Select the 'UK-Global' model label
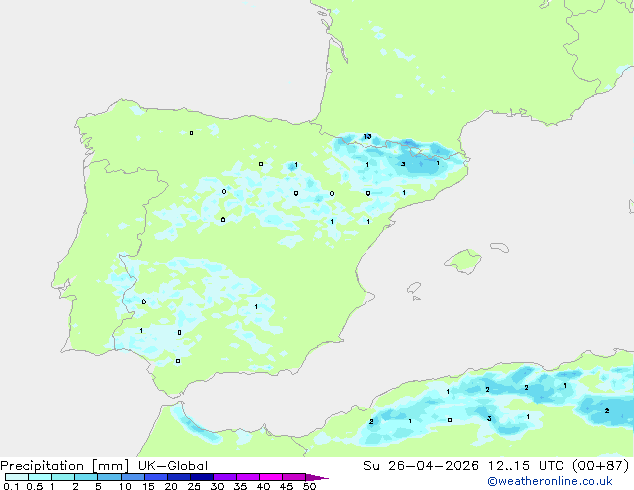The width and height of the screenshot is (634, 490). coord(173,466)
